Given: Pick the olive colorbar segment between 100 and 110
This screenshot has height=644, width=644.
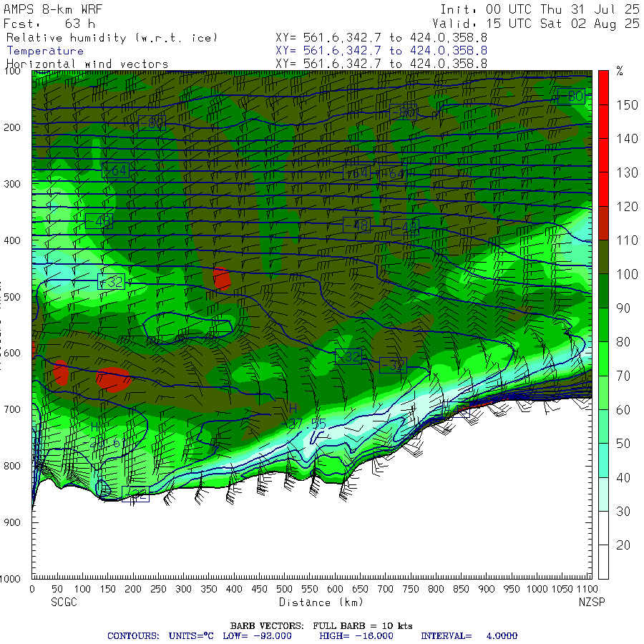Looking at the screenshot, I should [x=603, y=257].
